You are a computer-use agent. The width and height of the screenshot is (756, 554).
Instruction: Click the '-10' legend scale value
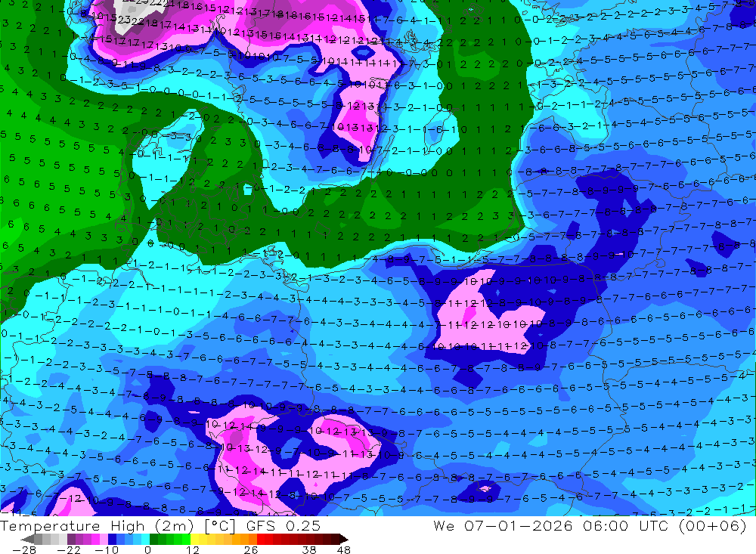tap(107, 549)
